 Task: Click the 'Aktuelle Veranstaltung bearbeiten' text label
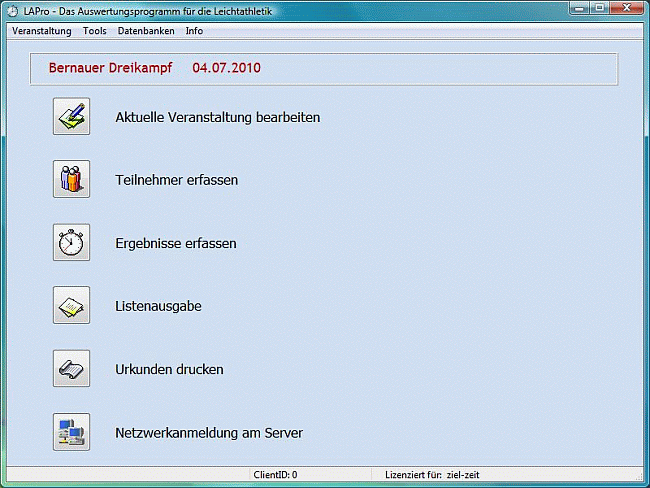click(217, 117)
